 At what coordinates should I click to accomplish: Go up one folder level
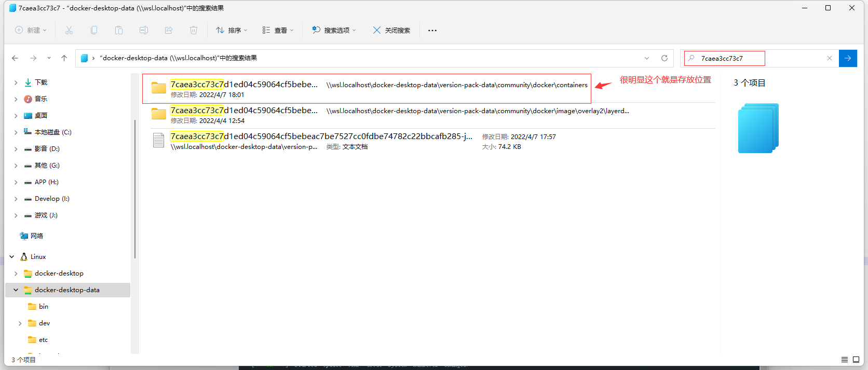coord(64,58)
